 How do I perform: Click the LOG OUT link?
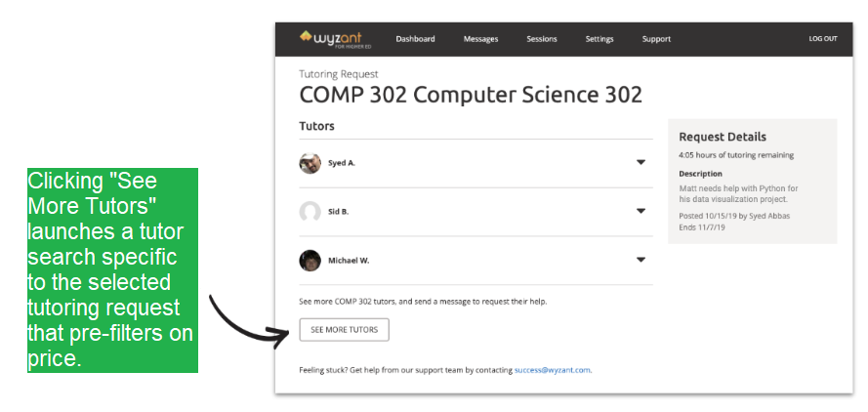pyautogui.click(x=823, y=39)
